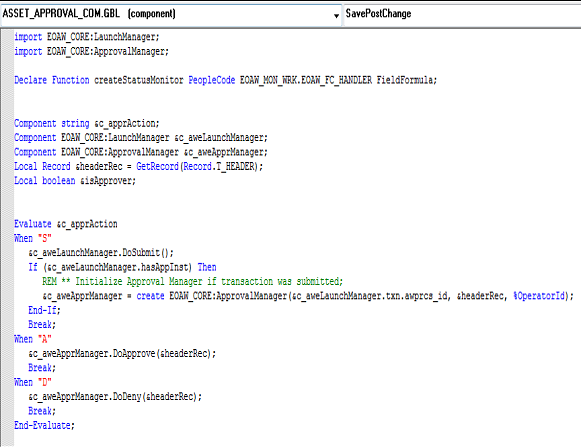Click the 'End-If;' line
The image size is (581, 447).
(44, 310)
